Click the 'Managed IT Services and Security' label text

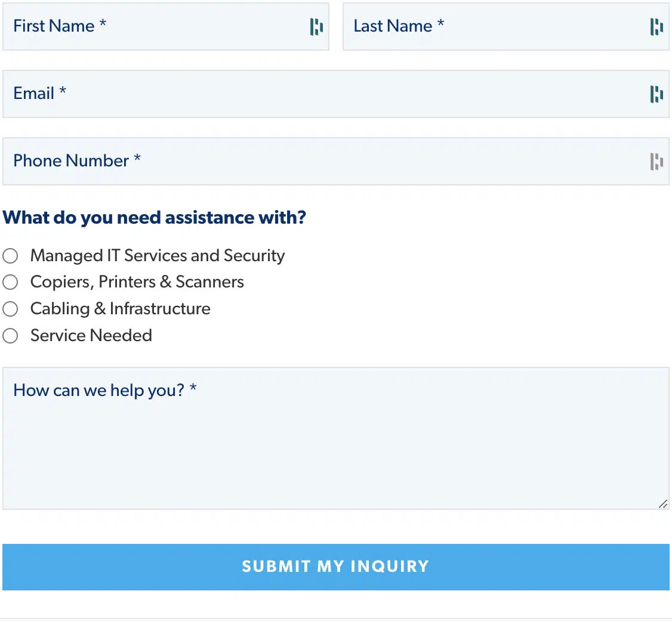pos(158,256)
